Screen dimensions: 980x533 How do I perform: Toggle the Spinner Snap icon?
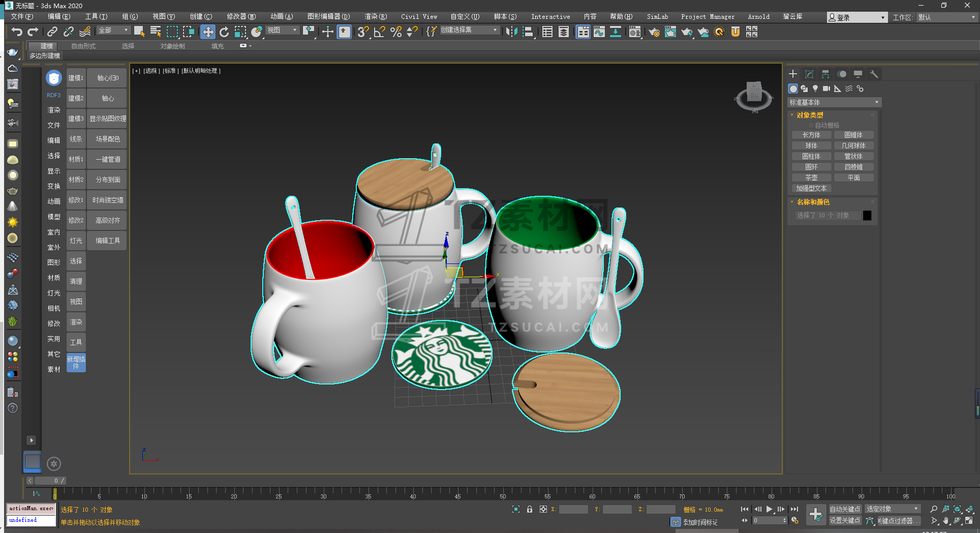tap(412, 32)
